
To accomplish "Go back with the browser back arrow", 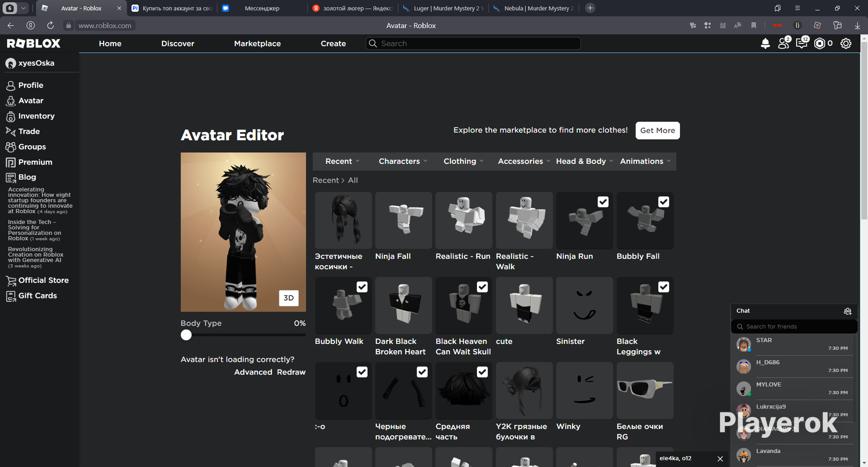I will coord(11,25).
